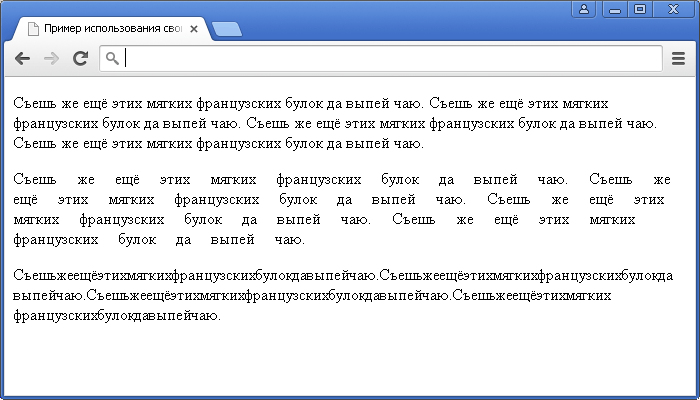700x400 pixels.
Task: Open the Chrome hamburger menu
Action: (678, 58)
